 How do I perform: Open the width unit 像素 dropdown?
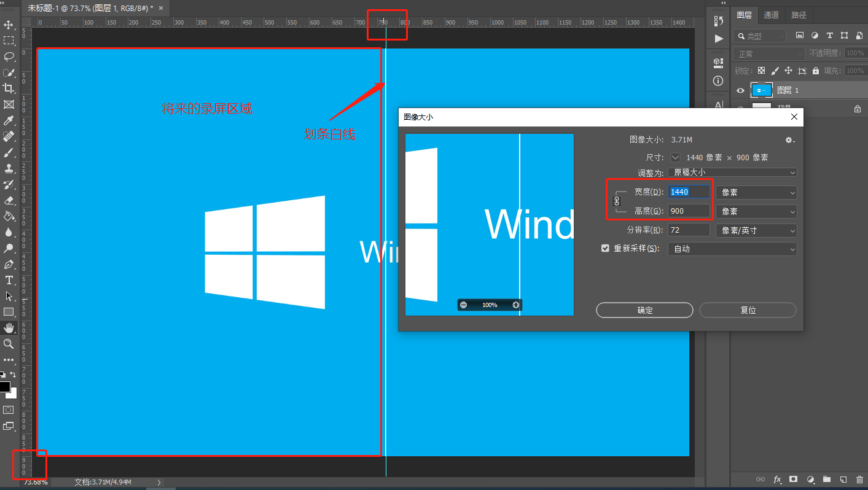point(756,192)
